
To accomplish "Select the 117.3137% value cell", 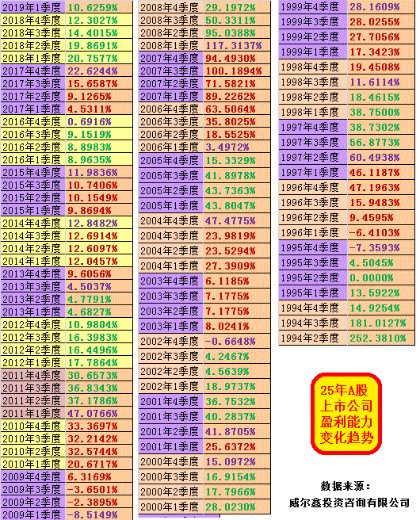I will coord(237,45).
